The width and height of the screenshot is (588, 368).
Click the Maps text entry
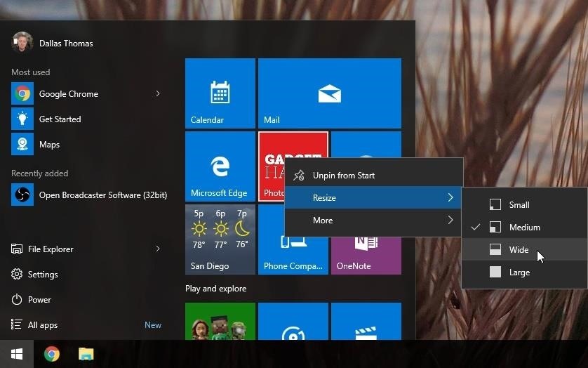[50, 145]
